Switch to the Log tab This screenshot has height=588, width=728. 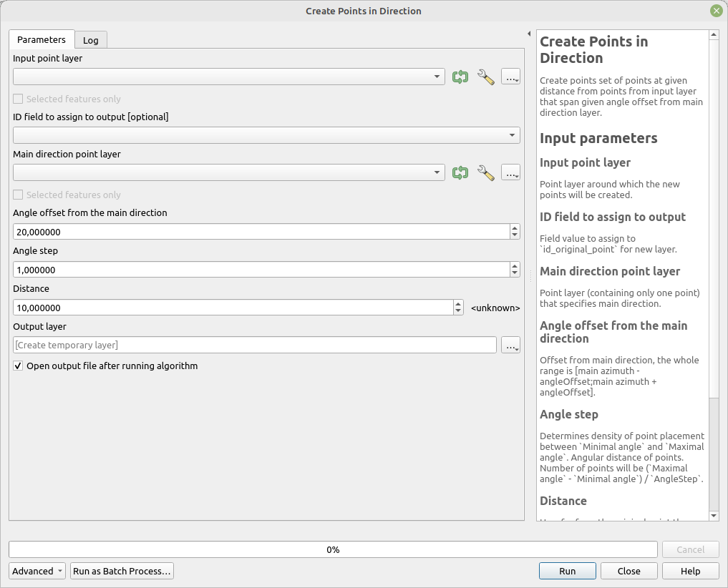90,40
